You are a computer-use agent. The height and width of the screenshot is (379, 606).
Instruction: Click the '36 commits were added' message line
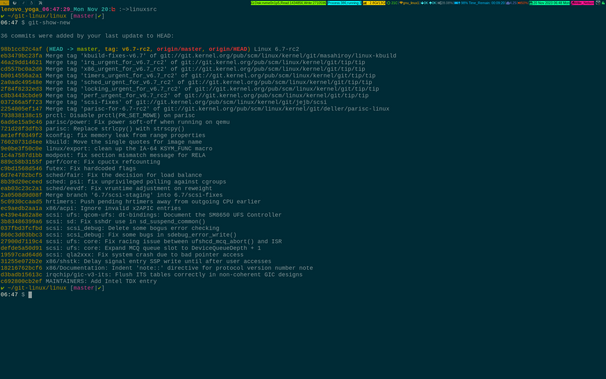[87, 36]
